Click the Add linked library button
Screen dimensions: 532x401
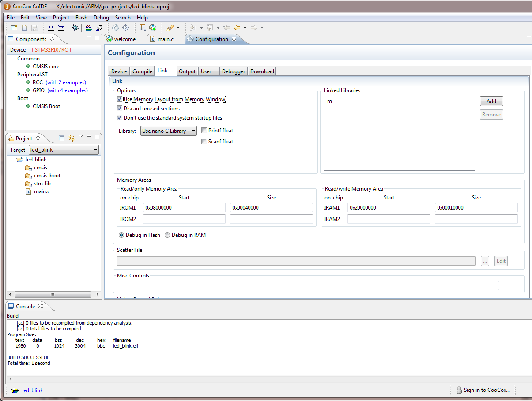pos(491,101)
